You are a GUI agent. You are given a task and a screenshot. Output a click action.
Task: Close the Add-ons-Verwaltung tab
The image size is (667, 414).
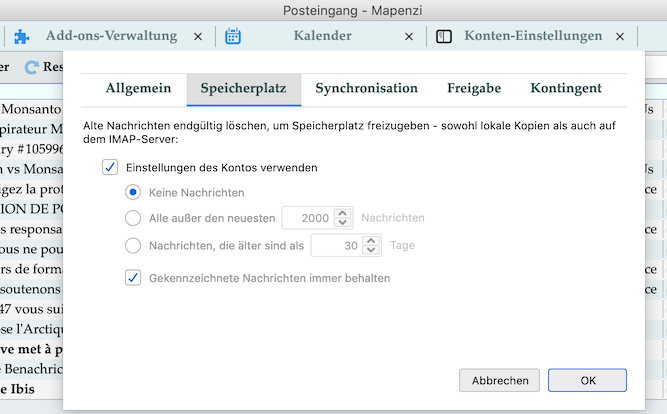click(198, 37)
